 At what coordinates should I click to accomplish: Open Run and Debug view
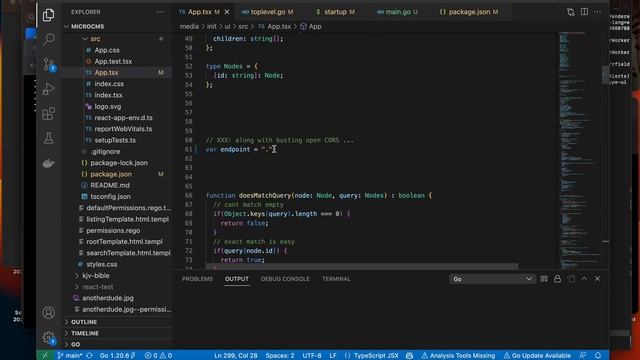[x=48, y=89]
